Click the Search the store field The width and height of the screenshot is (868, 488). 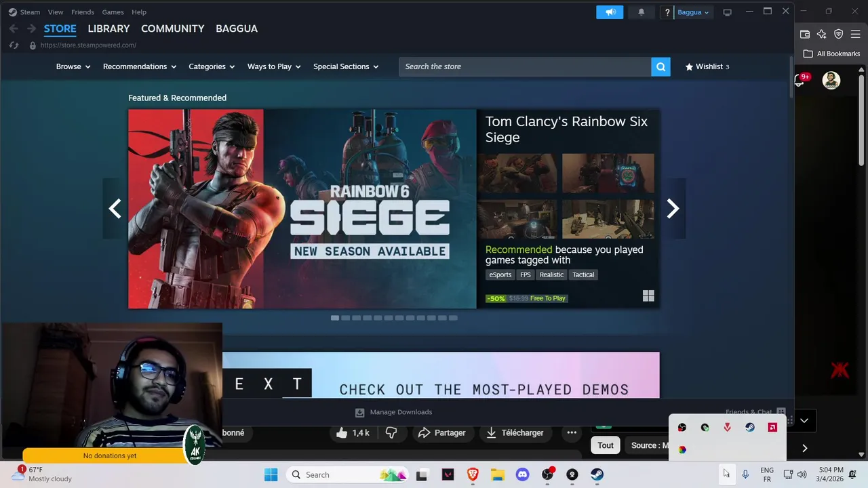tap(525, 66)
